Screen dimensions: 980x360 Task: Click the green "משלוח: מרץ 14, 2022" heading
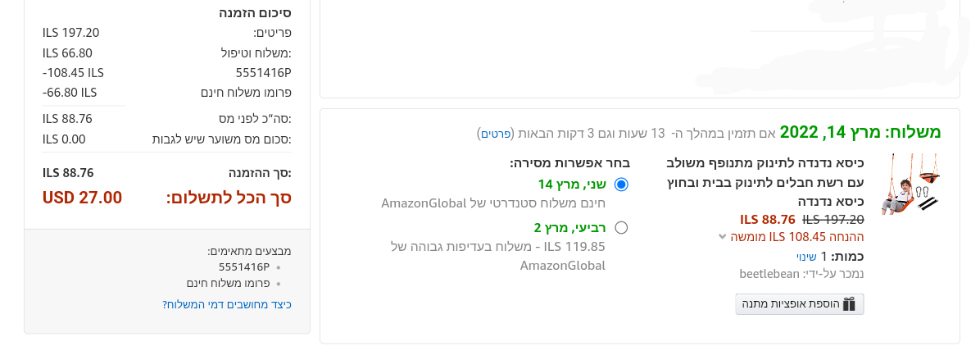(x=860, y=132)
